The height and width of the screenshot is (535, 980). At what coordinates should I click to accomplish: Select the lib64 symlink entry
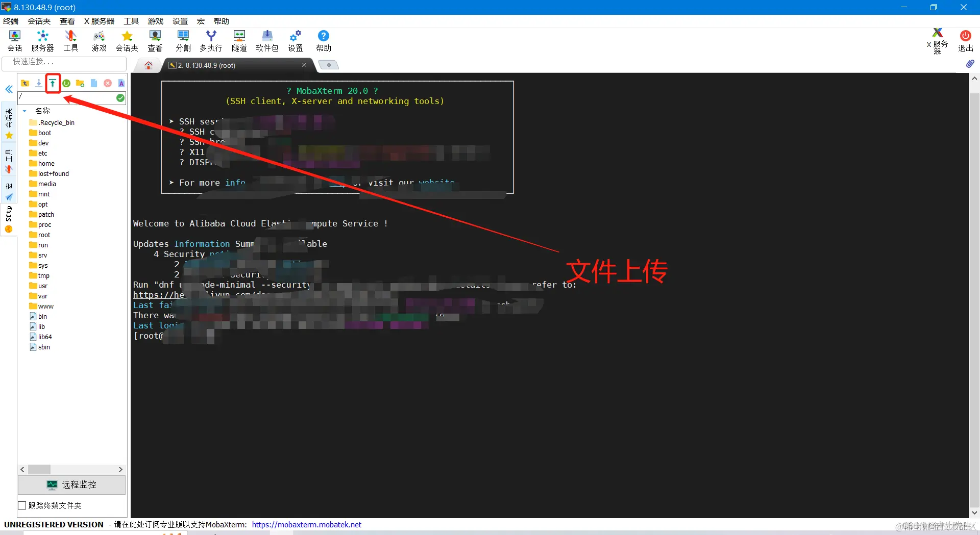pos(41,337)
